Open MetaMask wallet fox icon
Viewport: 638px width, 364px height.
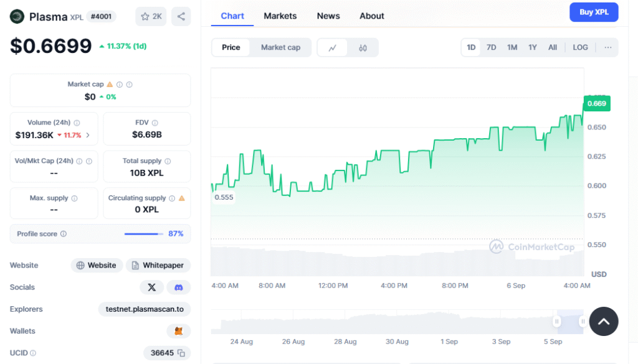tap(179, 331)
